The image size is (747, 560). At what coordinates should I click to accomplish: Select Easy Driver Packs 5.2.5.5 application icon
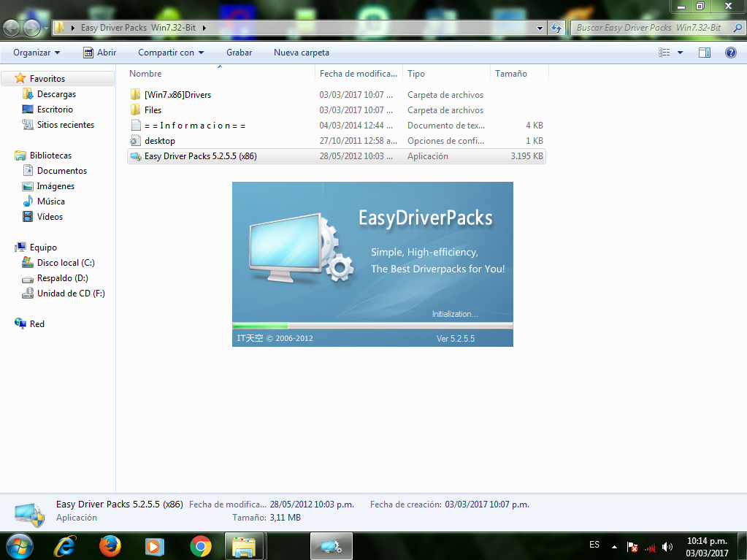pos(136,156)
